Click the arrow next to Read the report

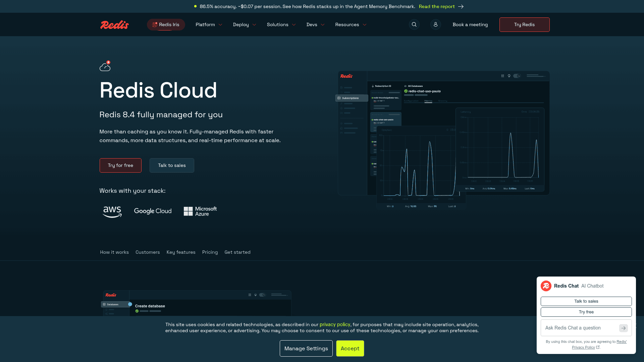[461, 7]
